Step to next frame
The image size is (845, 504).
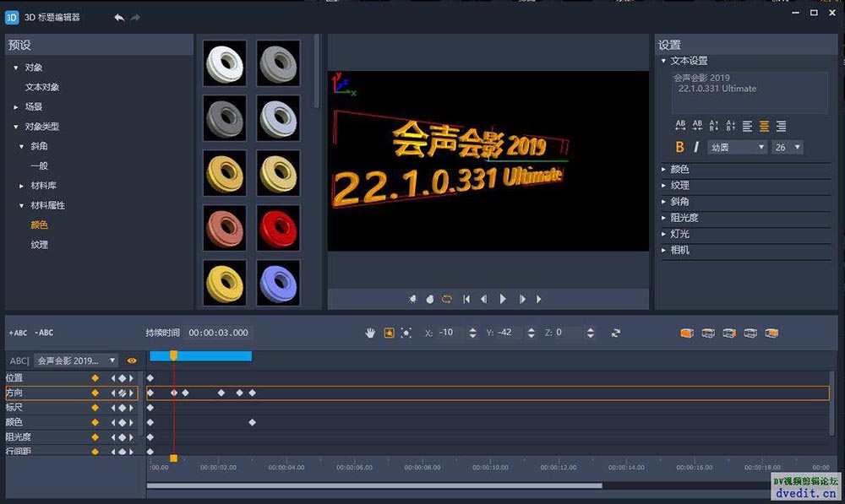pyautogui.click(x=522, y=299)
